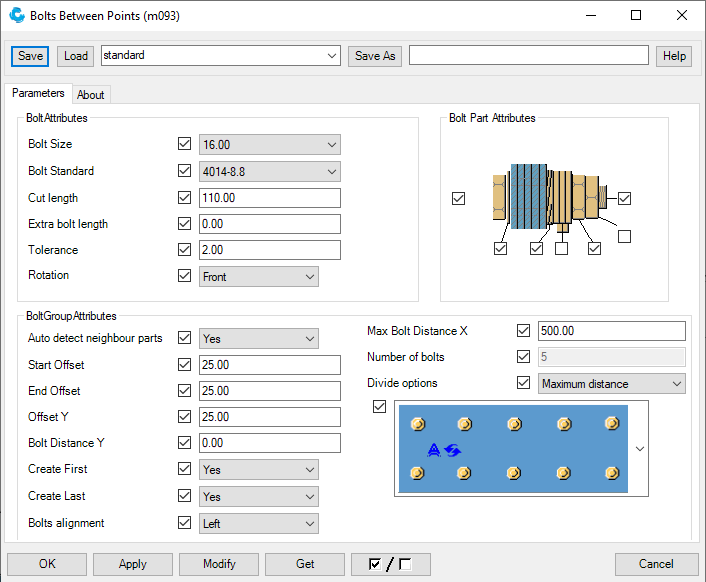Screen dimensions: 706x582
Task: Open the saved settings dropdown showing standard
Action: coord(221,56)
